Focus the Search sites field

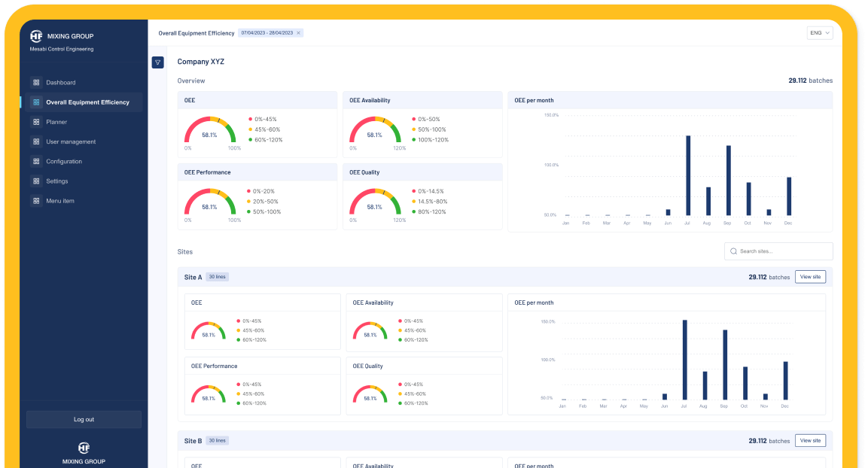click(778, 251)
